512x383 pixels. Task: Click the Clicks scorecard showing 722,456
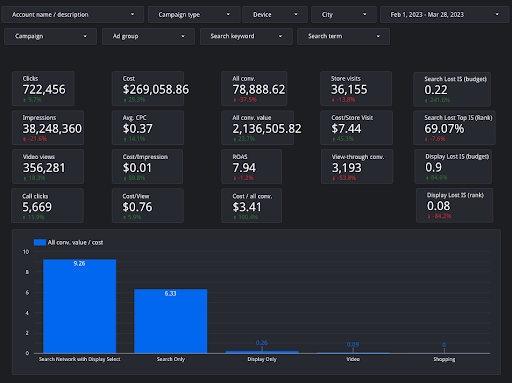pyautogui.click(x=43, y=88)
